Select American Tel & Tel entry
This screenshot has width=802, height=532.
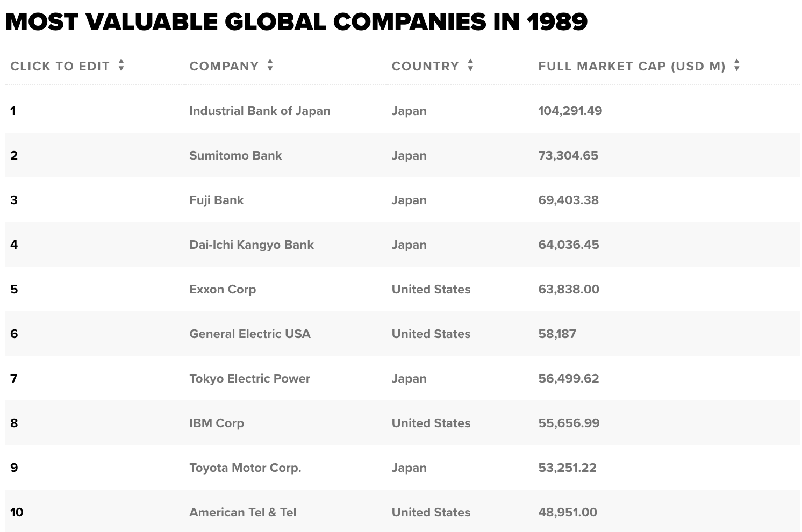point(242,512)
